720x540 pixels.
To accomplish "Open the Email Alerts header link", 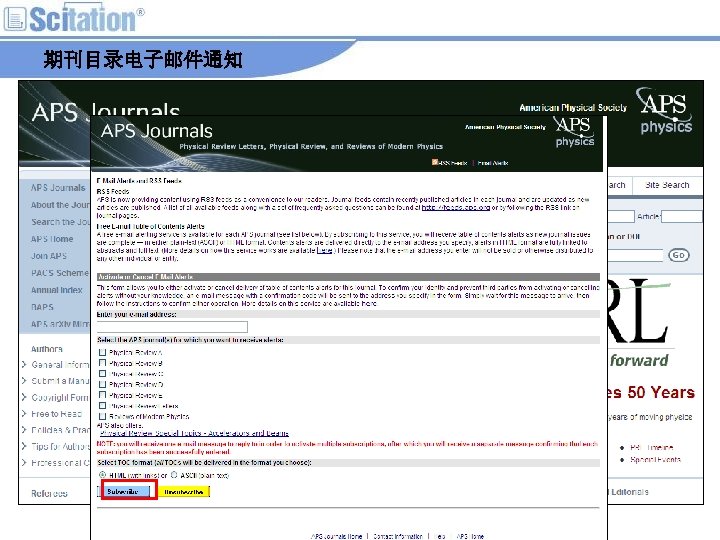I will [x=492, y=163].
